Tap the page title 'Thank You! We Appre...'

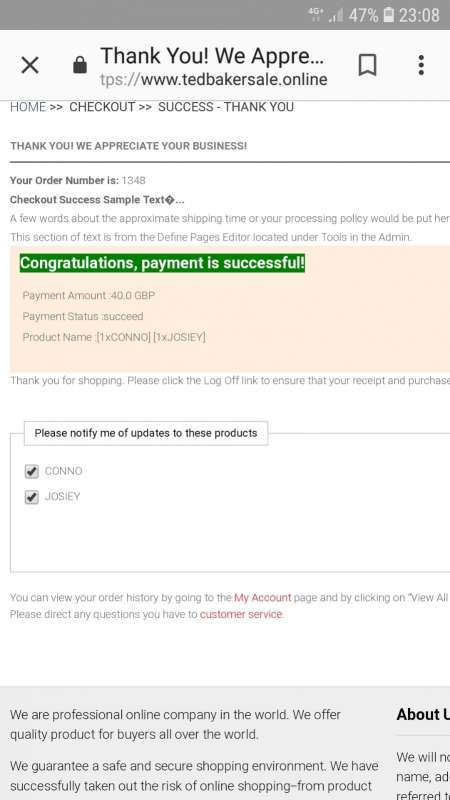(x=212, y=56)
